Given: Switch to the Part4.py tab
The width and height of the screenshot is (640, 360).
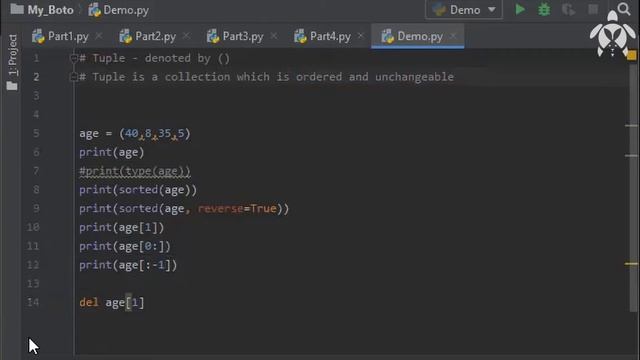Looking at the screenshot, I should pyautogui.click(x=330, y=36).
